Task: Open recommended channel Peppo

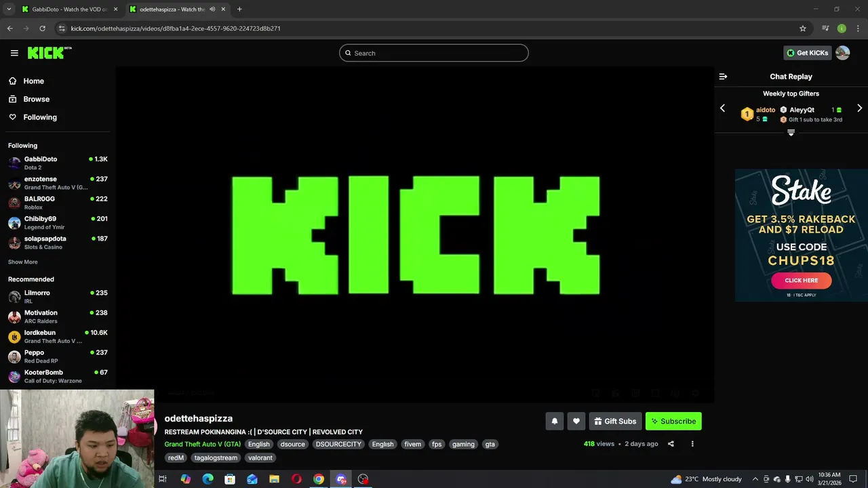Action: (58, 357)
